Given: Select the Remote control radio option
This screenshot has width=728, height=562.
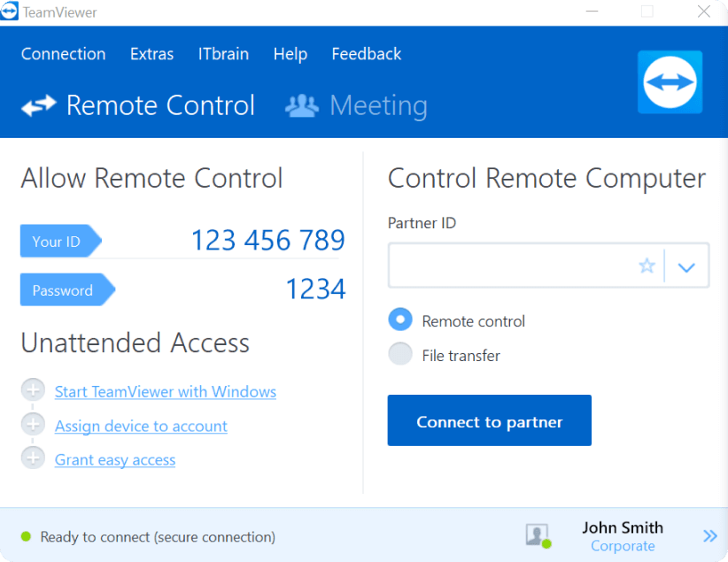Looking at the screenshot, I should point(400,319).
